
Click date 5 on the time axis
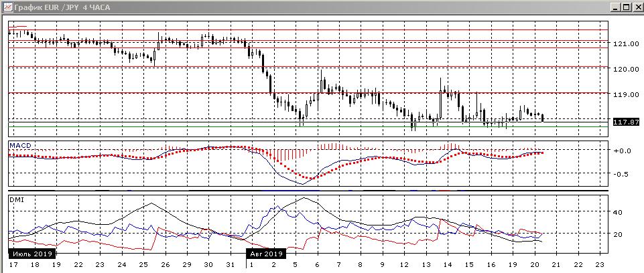click(296, 265)
